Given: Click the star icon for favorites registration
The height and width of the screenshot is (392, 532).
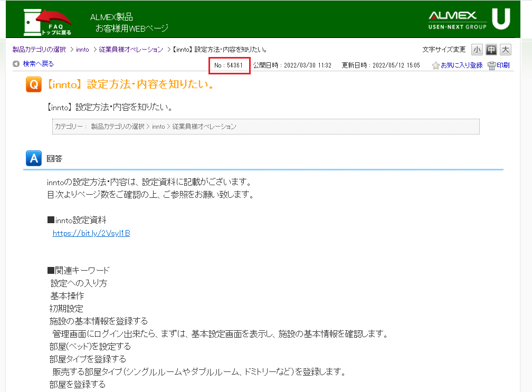Looking at the screenshot, I should click(435, 65).
